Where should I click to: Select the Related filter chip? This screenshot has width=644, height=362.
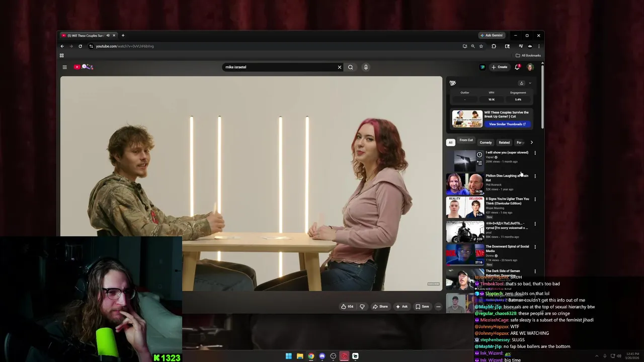pos(504,142)
